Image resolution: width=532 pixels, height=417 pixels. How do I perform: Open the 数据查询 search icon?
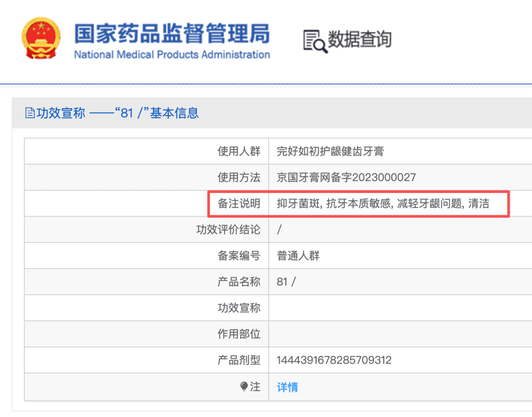click(x=315, y=42)
